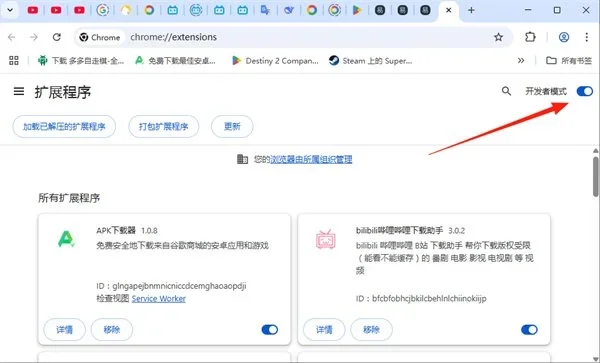600x363 pixels.
Task: Disable the bilibili下载助手 extension toggle
Action: [x=529, y=329]
